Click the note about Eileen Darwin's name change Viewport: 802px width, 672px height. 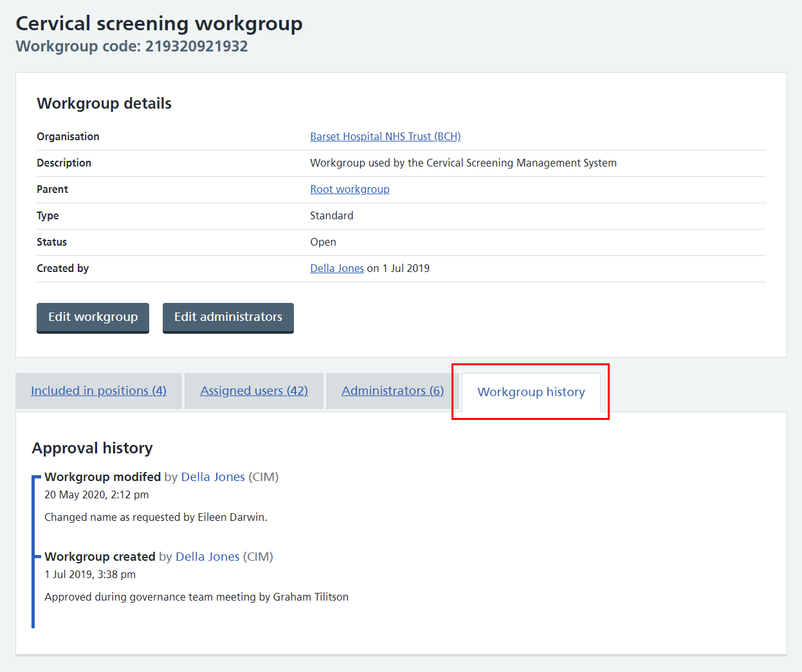[156, 517]
